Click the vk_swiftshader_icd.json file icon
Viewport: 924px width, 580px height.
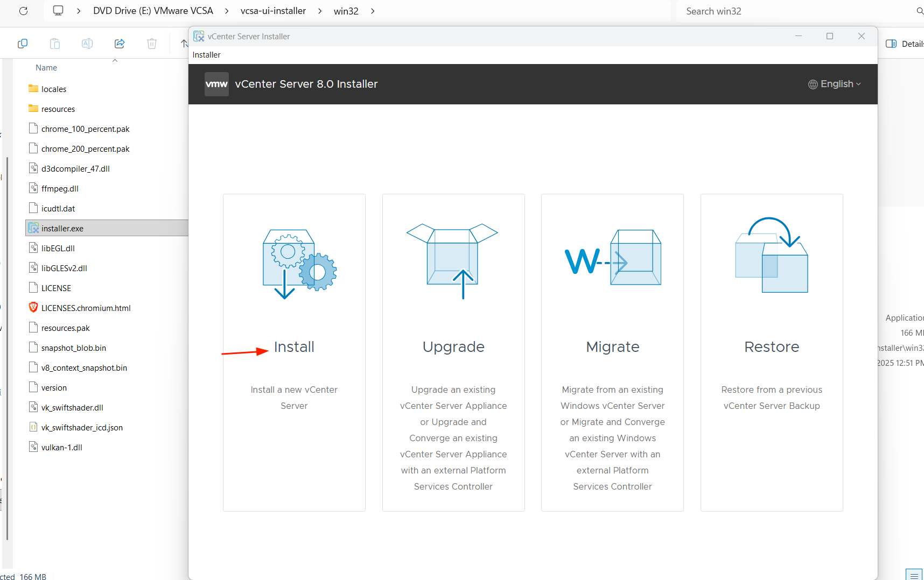33,427
